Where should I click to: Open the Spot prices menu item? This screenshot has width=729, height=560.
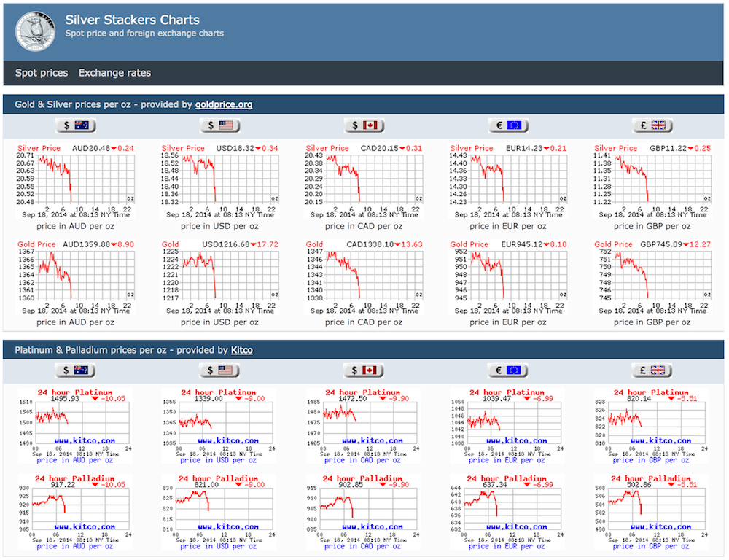(42, 73)
